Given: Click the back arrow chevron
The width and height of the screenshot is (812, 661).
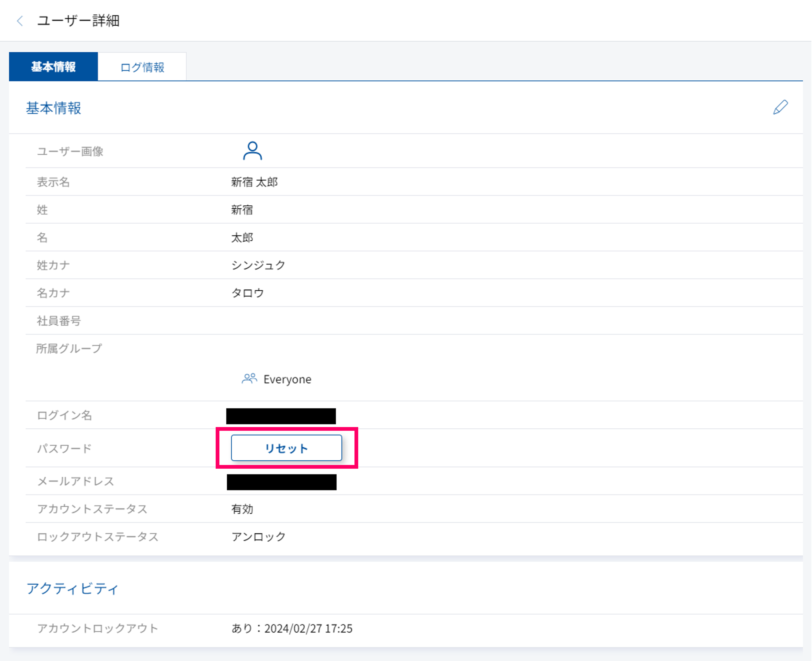Looking at the screenshot, I should pyautogui.click(x=20, y=21).
